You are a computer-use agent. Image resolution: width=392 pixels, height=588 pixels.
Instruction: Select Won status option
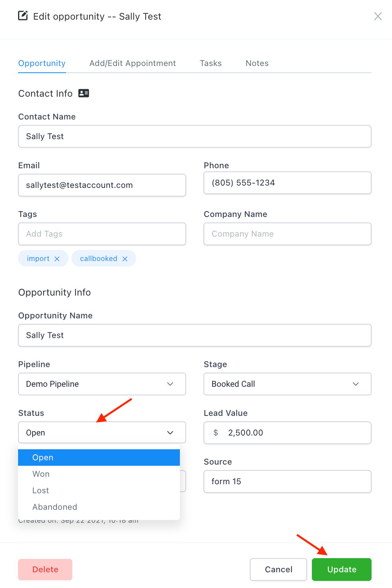[x=41, y=474]
